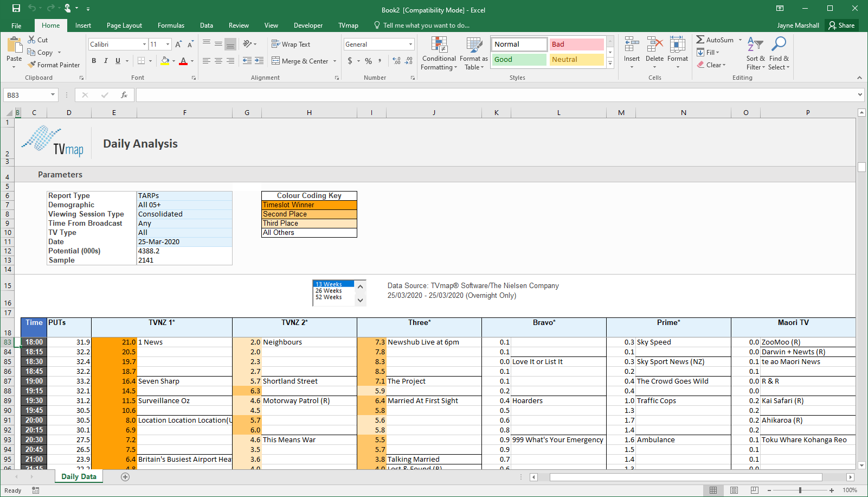868x497 pixels.
Task: Toggle Italic formatting
Action: (x=106, y=61)
